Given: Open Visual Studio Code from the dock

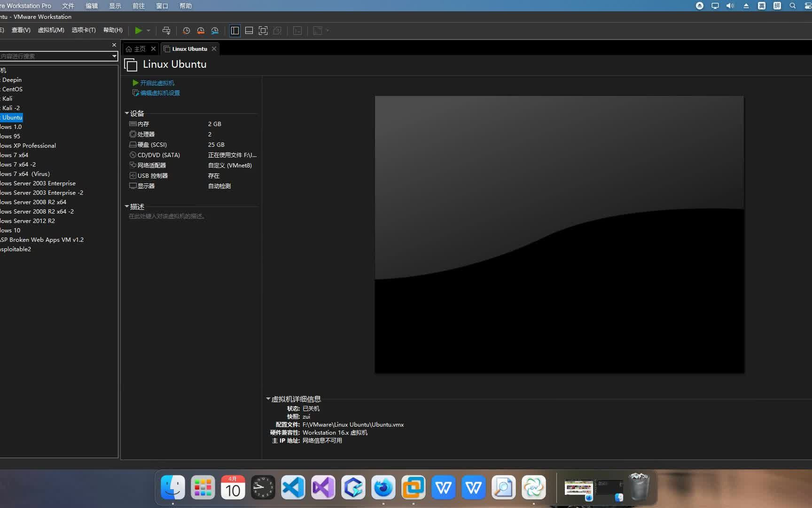Looking at the screenshot, I should 293,487.
